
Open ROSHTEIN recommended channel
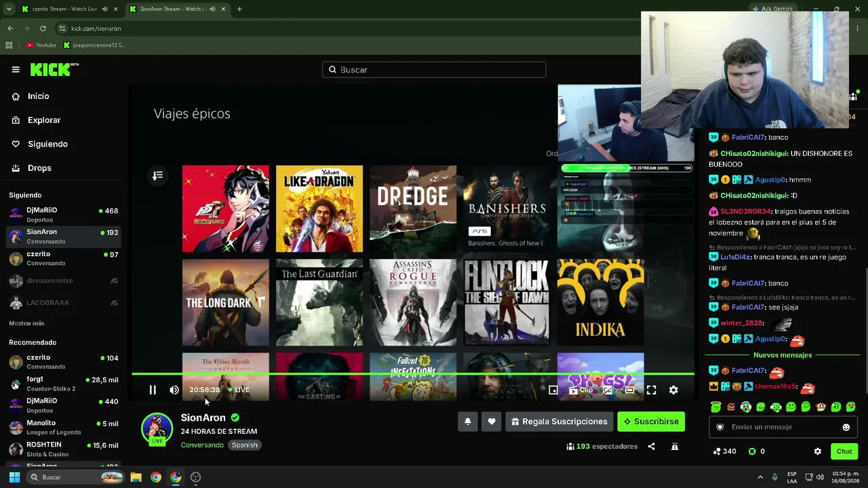(x=64, y=449)
